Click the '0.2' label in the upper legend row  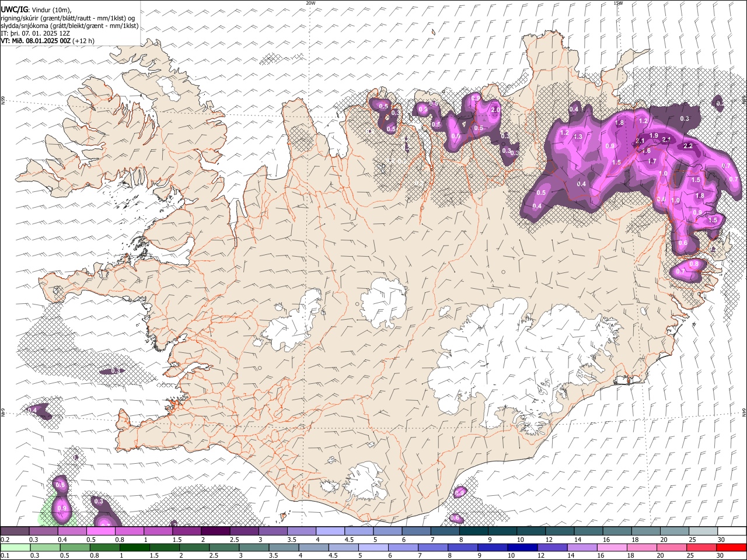click(x=5, y=540)
